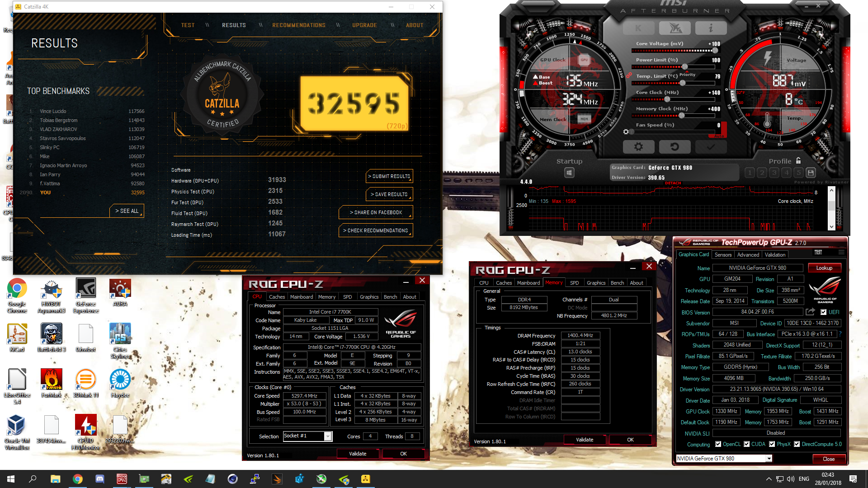Screen dimensions: 868x488
Task: Save profile with the floppy disk icon
Action: point(811,173)
